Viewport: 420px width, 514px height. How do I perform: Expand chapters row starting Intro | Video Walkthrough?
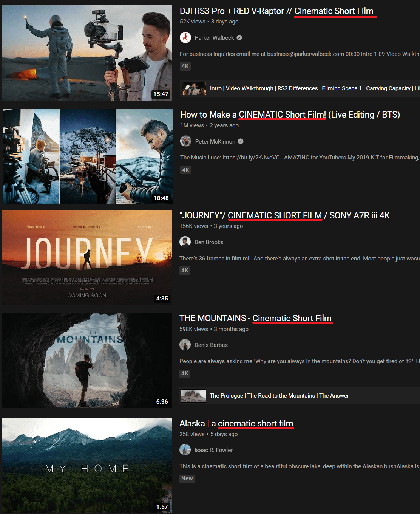coord(300,88)
